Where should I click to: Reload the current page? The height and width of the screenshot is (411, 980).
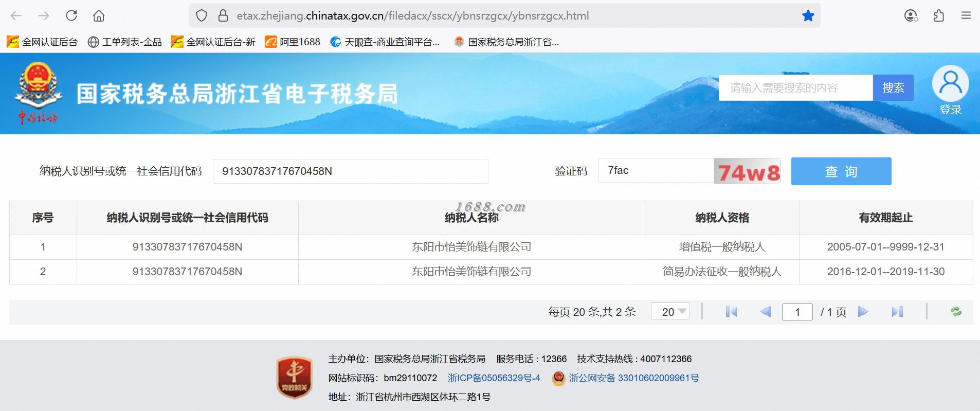(71, 15)
